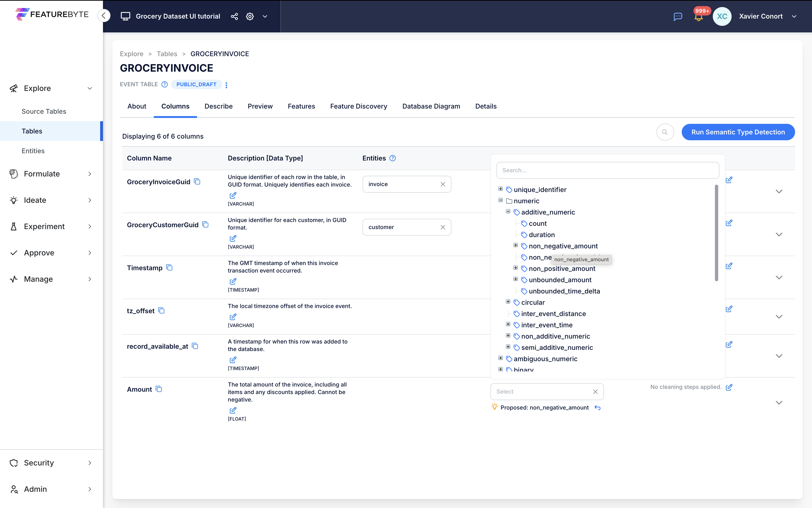The width and height of the screenshot is (812, 508).
Task: Expand the non_positive_amount node
Action: [516, 268]
